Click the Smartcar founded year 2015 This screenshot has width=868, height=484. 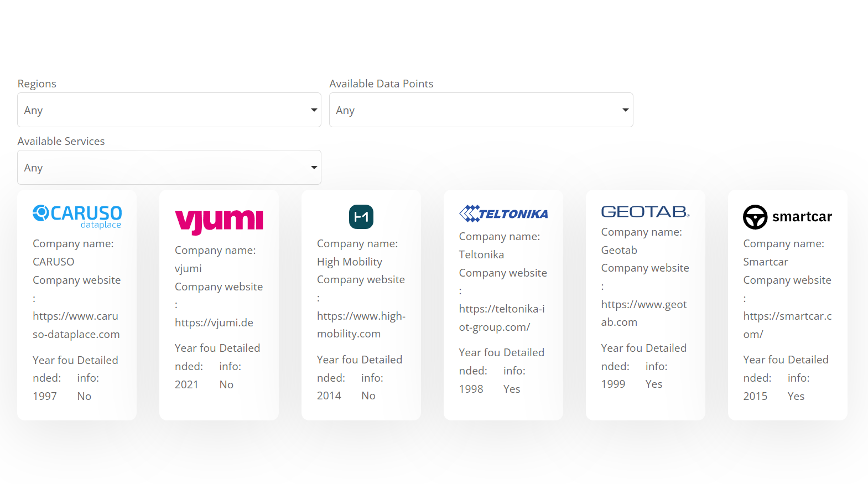tap(755, 396)
